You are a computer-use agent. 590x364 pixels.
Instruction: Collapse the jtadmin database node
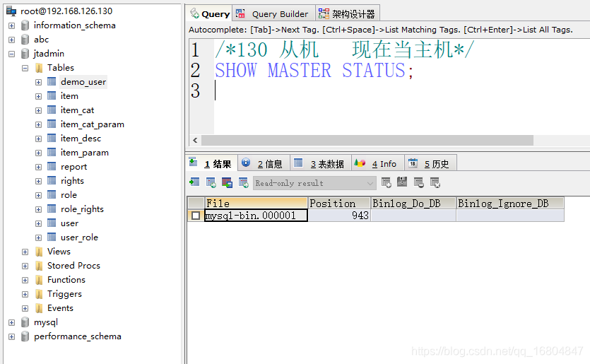[x=12, y=54]
